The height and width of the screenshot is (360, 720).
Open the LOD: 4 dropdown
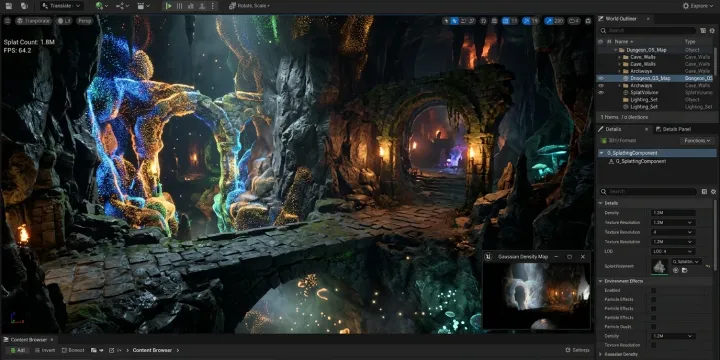[673, 251]
